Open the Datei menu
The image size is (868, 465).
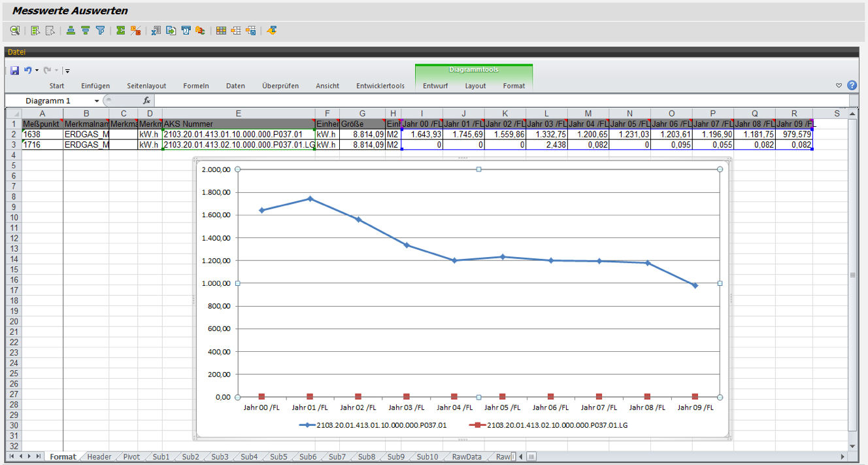coord(17,52)
